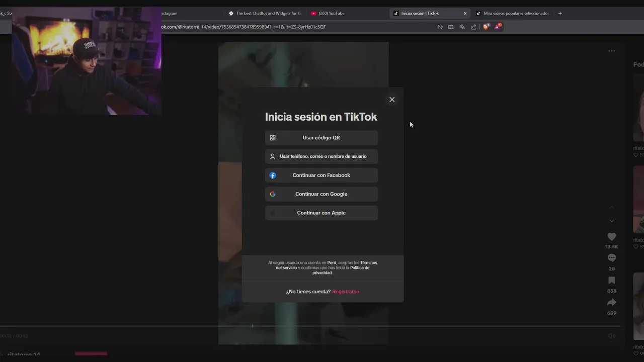Click the QR code icon
Viewport: 644px width, 362px height.
(x=273, y=138)
